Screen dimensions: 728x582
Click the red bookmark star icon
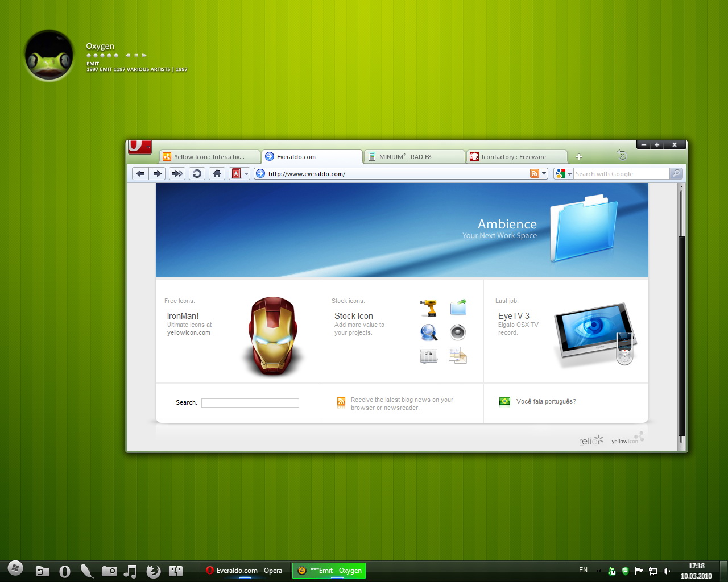click(x=236, y=174)
